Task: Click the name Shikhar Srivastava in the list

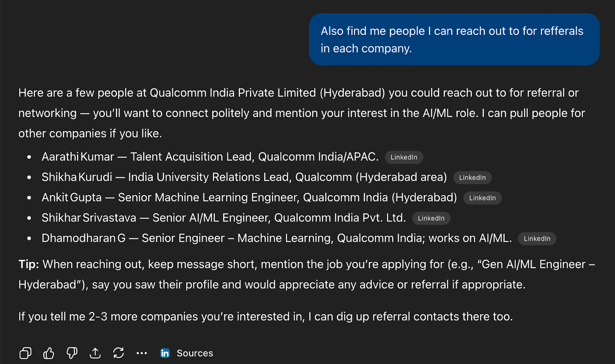Action: (89, 218)
